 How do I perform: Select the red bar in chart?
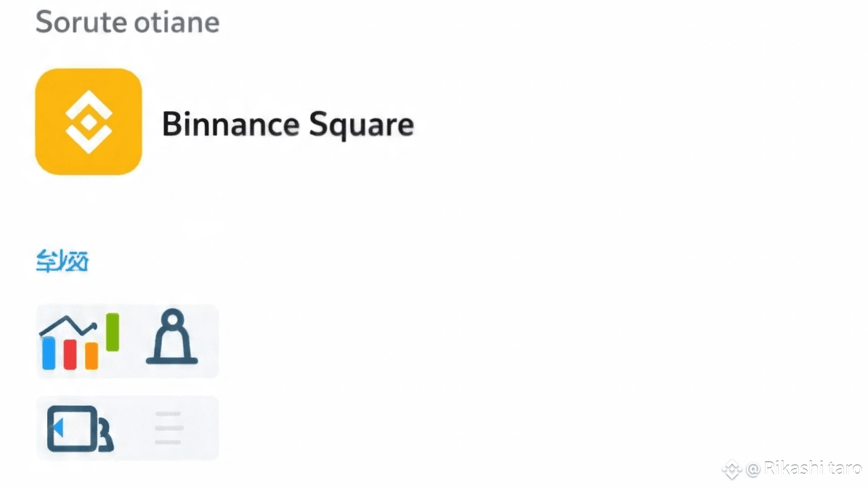coord(70,354)
